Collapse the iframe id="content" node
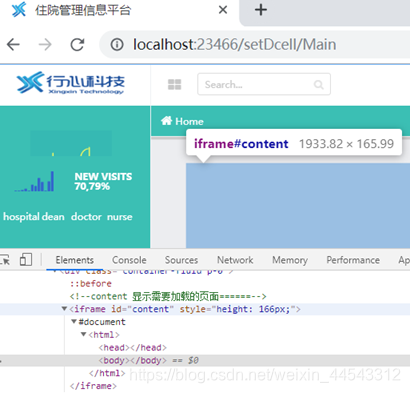Screen dimensions: 410x393 64,309
